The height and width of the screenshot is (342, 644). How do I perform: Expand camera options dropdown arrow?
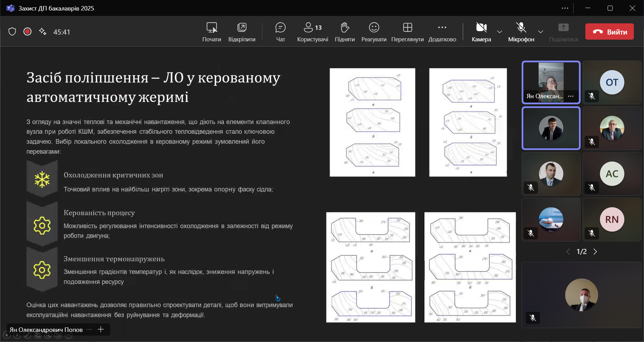500,32
